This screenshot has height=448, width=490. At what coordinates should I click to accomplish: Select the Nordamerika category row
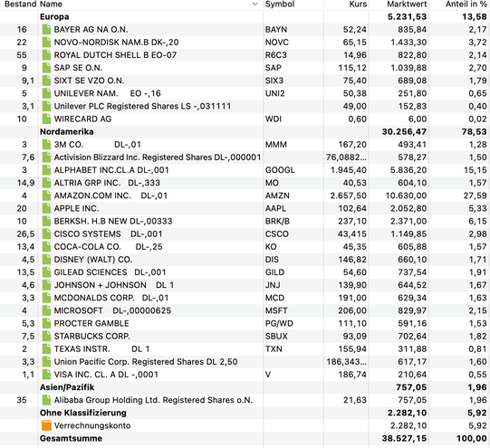pos(245,132)
